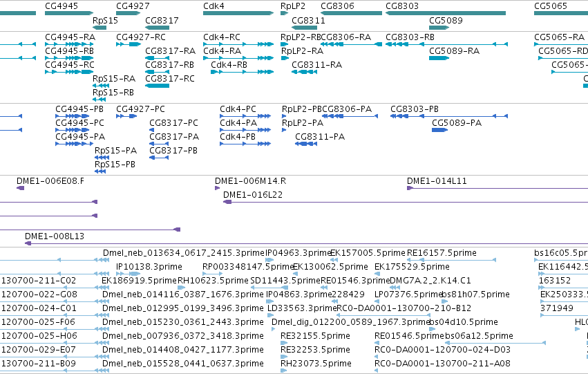
Task: Select the CG8317 gene label
Action: click(x=162, y=20)
